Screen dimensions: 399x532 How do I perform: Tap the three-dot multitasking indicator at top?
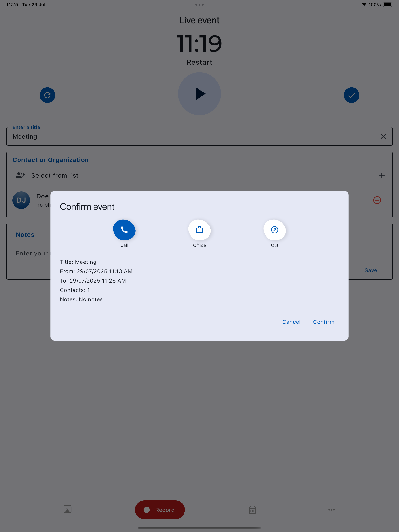(x=199, y=4)
